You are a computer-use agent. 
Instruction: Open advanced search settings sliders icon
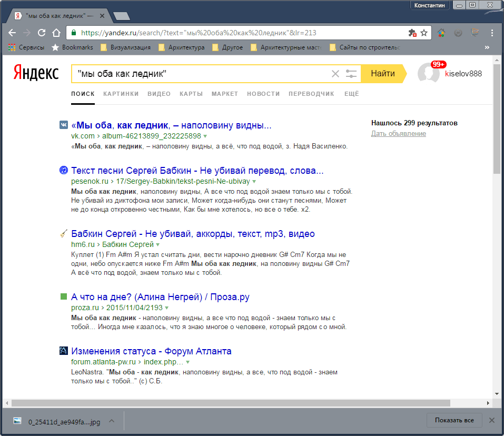click(351, 74)
